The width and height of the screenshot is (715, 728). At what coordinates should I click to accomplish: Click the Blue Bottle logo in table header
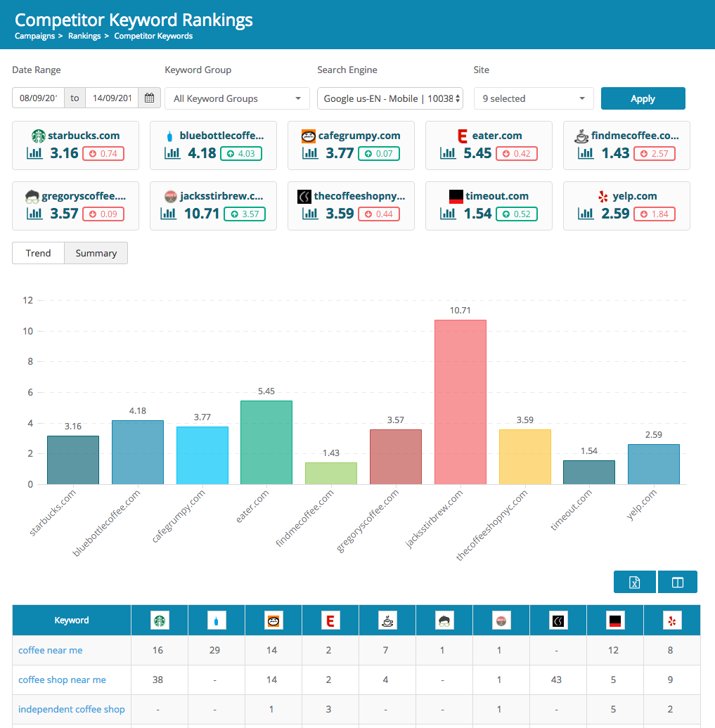217,620
